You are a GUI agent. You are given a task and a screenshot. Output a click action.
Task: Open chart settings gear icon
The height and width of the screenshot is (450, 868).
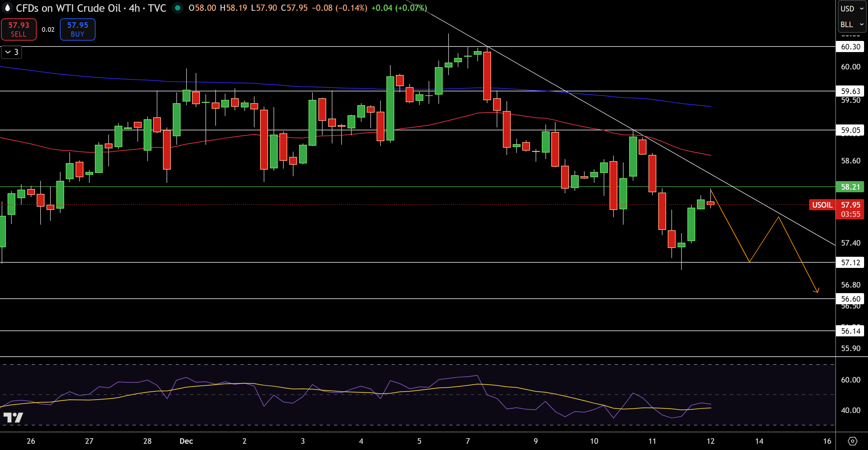[852, 441]
